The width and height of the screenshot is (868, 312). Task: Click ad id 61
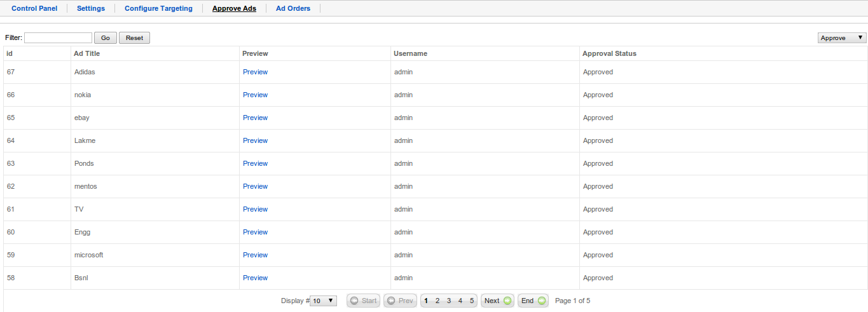tap(11, 209)
